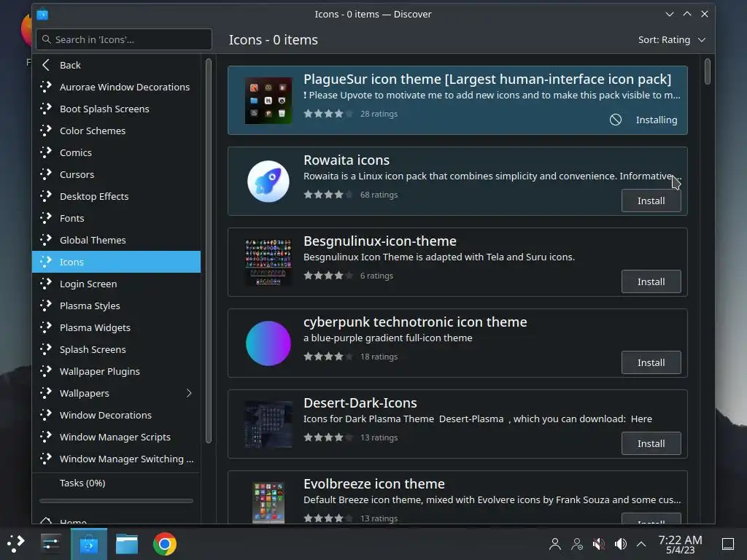Launch Google Chrome from the taskbar
Screen dimensions: 747x560
pos(164,544)
